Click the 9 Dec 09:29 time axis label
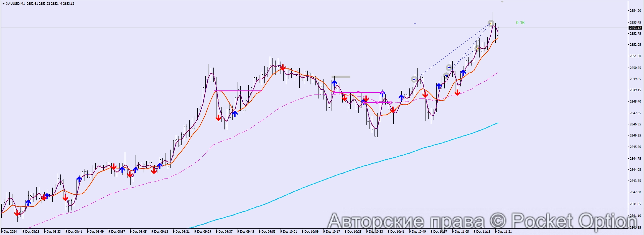Screen dimensions: 644x235 (x=204, y=232)
